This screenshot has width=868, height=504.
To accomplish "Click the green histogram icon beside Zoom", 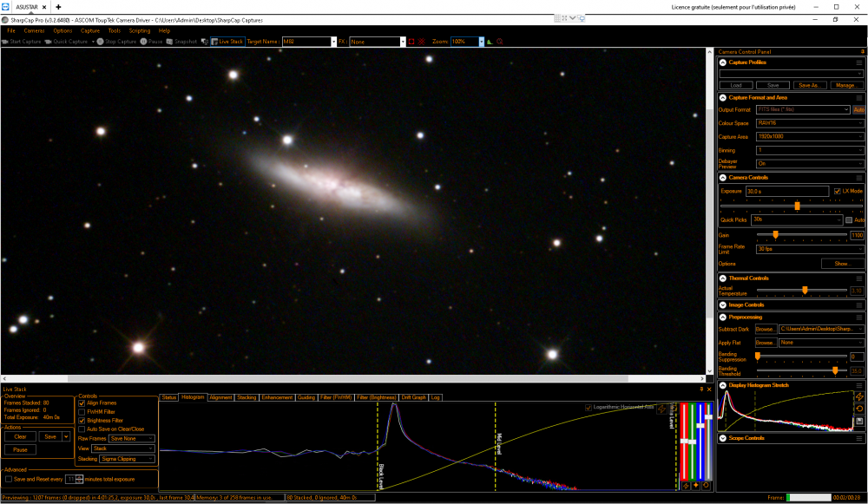I will 490,42.
